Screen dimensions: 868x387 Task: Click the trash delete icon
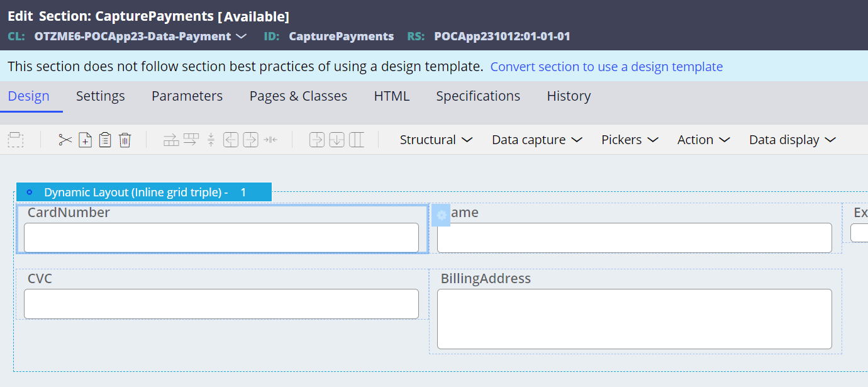coord(125,140)
